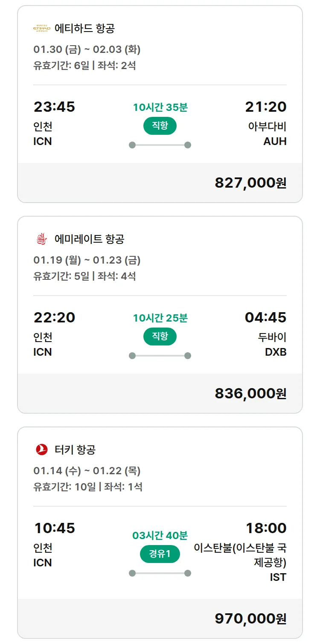This screenshot has height=644, width=320.
Task: Click the 경유1 badge on Turkish flight
Action: point(160,554)
